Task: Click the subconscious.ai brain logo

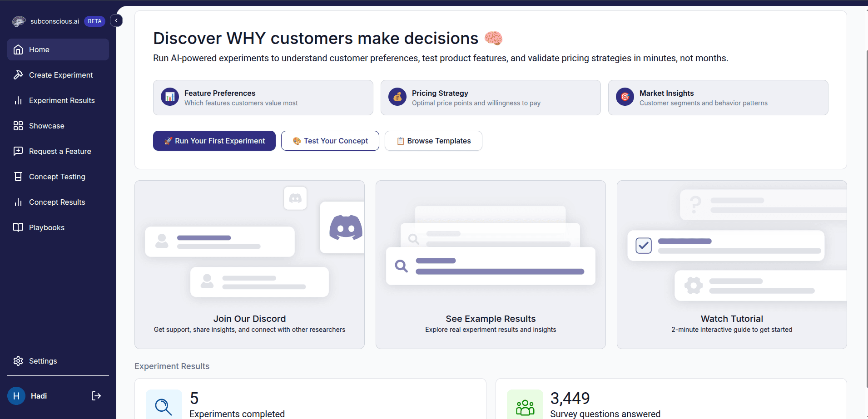Action: (x=19, y=21)
